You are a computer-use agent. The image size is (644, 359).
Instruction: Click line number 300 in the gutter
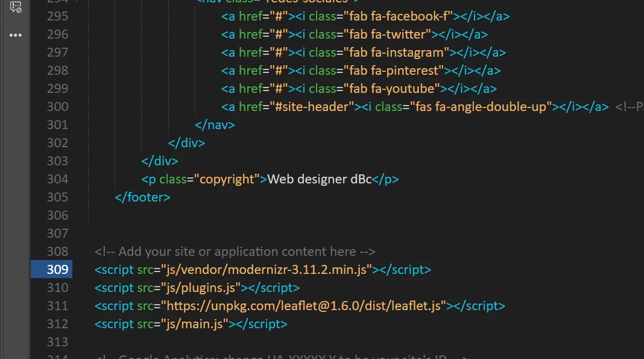pos(57,107)
